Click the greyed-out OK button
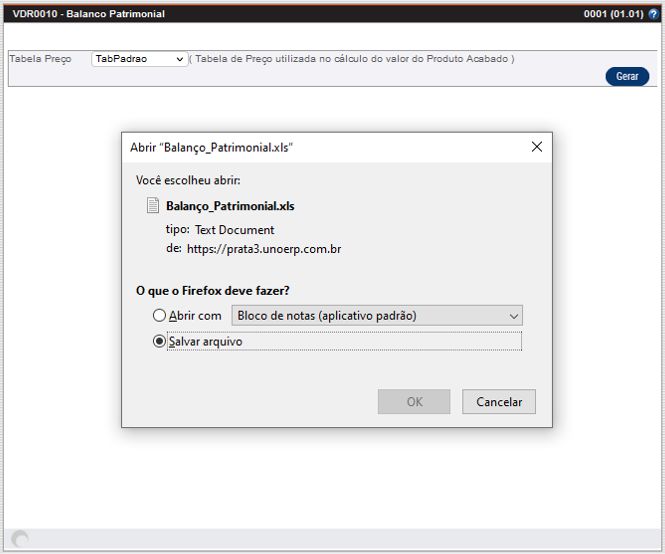 point(414,402)
